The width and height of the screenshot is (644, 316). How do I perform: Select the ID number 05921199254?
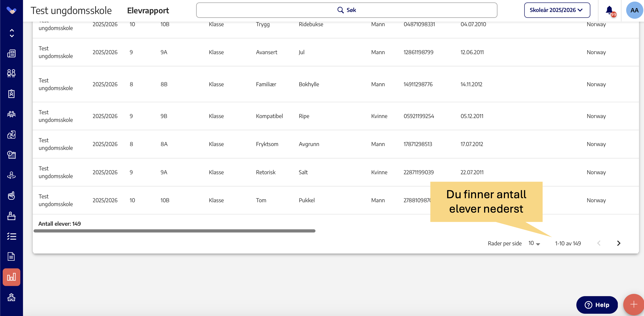click(x=419, y=116)
